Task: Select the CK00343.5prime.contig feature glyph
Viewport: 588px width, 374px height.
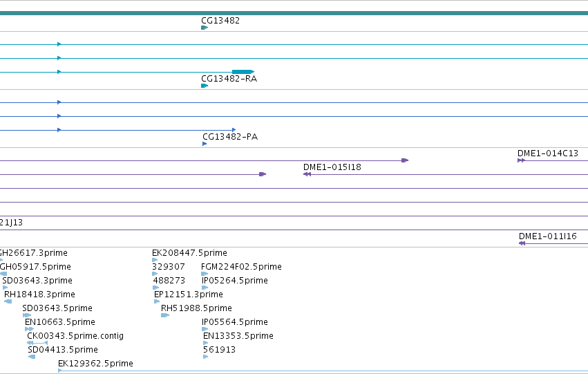Action: (37, 344)
